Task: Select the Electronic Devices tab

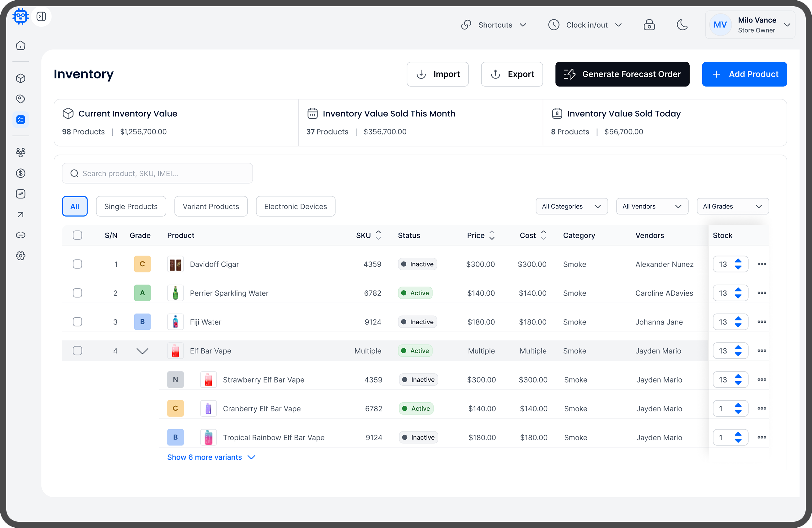Action: tap(295, 206)
